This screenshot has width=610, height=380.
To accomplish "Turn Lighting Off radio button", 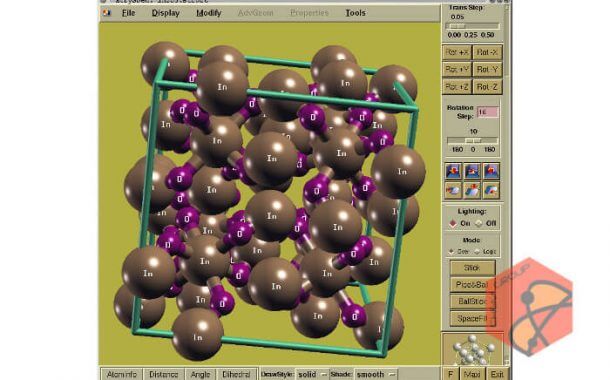I will (x=479, y=224).
